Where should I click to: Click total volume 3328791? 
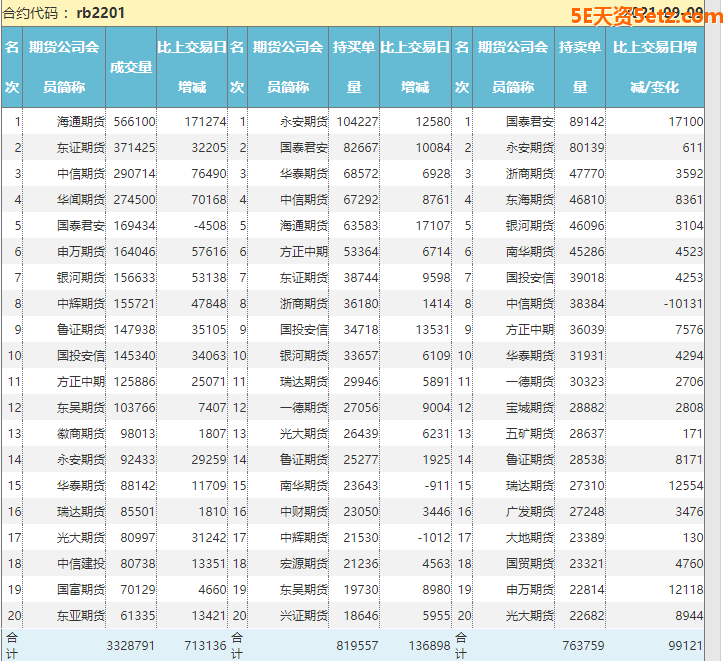pos(131,645)
